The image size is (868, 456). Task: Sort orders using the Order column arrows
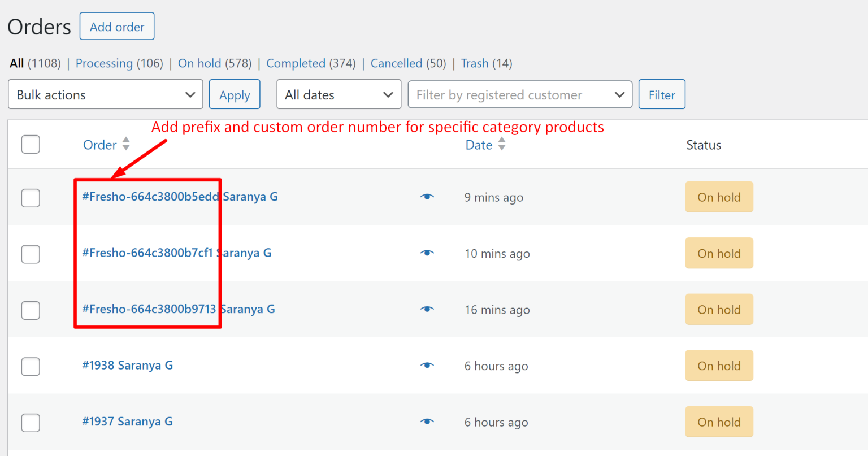pos(127,145)
